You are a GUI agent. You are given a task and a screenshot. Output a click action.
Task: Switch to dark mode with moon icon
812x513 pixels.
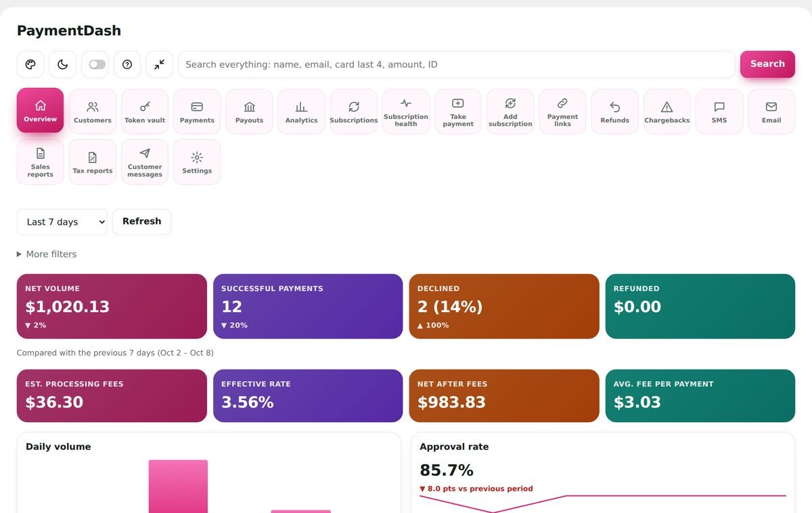point(62,64)
